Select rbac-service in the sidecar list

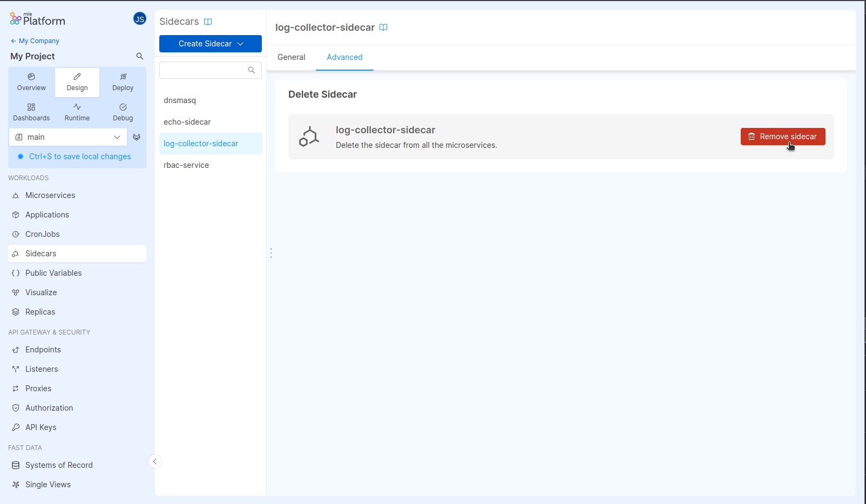pos(186,165)
